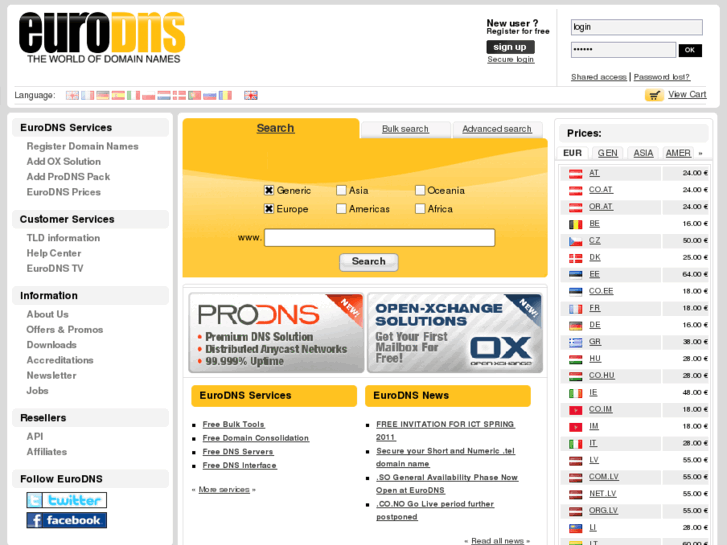
Task: Open Register Domain Names in sidebar
Action: 83,146
